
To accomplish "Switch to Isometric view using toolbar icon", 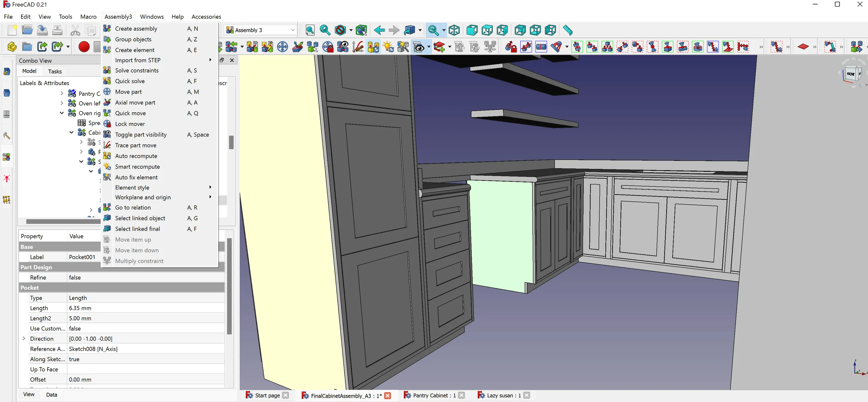I will (x=454, y=30).
